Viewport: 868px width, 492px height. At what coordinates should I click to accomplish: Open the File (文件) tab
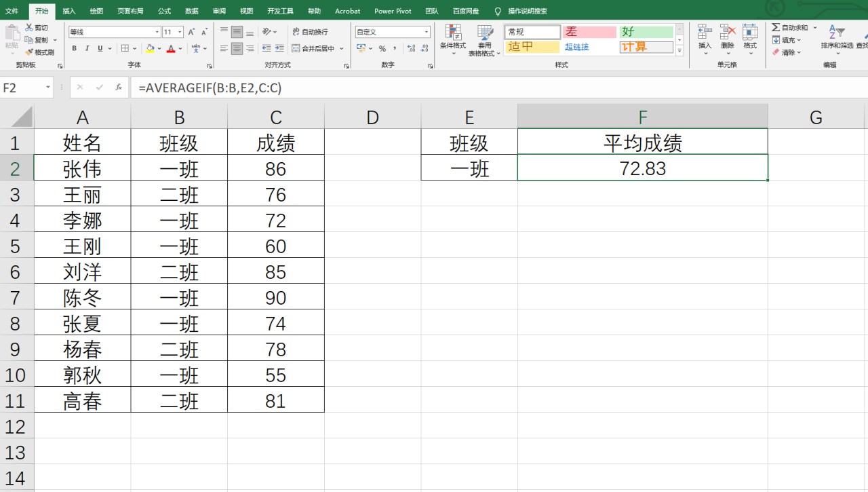[x=12, y=11]
